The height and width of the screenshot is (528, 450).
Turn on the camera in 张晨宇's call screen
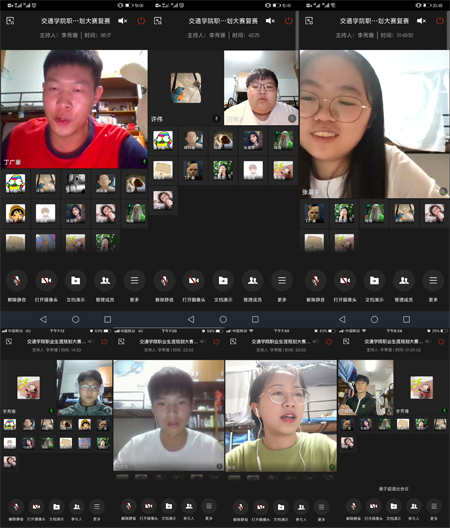click(x=345, y=280)
